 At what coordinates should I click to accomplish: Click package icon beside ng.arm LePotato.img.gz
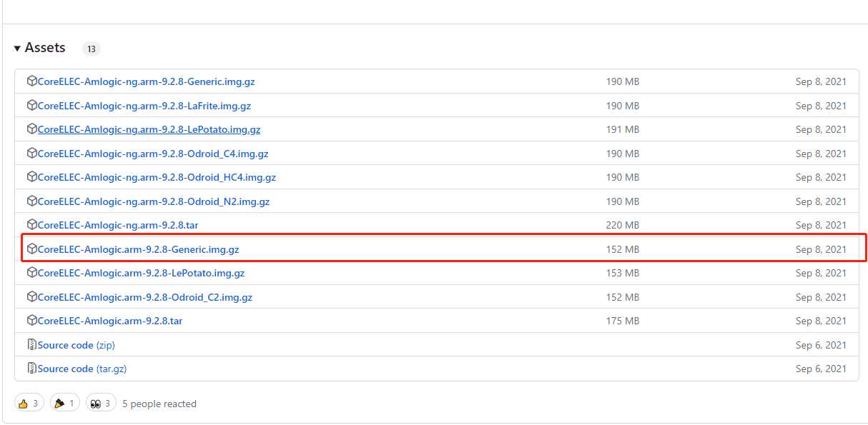pos(31,129)
